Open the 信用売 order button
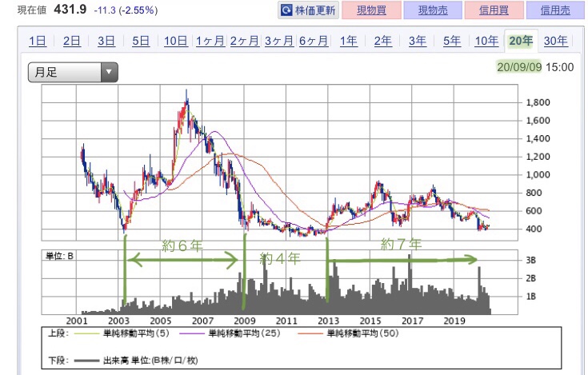588x375 pixels. pyautogui.click(x=555, y=10)
